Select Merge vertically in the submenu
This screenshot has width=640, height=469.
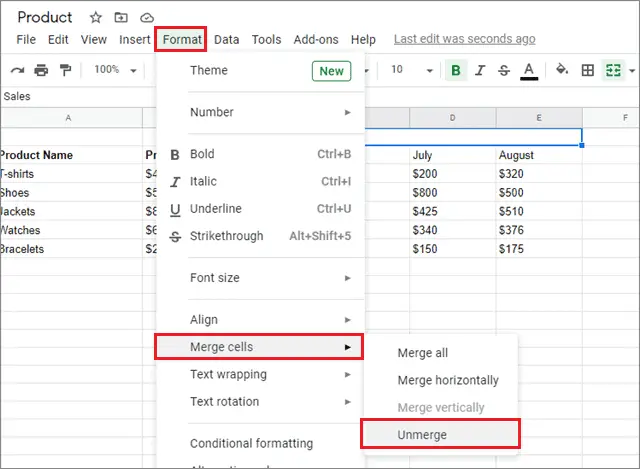(x=441, y=407)
